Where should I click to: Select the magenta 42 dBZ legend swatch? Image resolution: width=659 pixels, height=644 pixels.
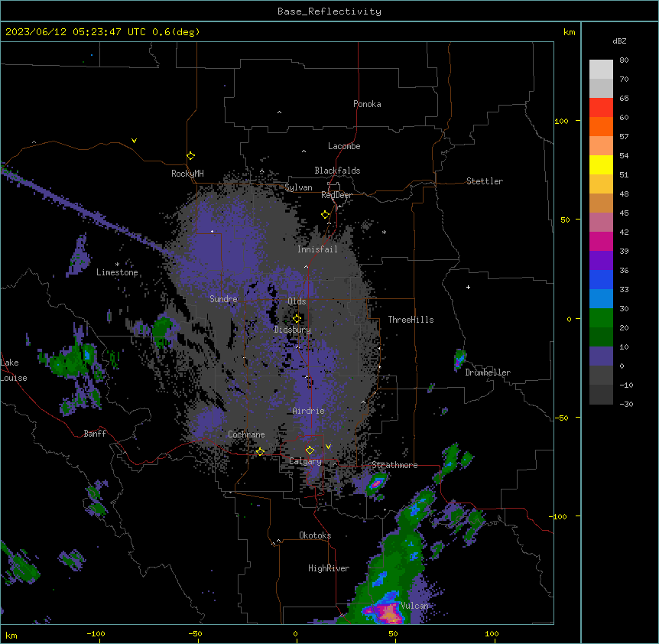601,241
